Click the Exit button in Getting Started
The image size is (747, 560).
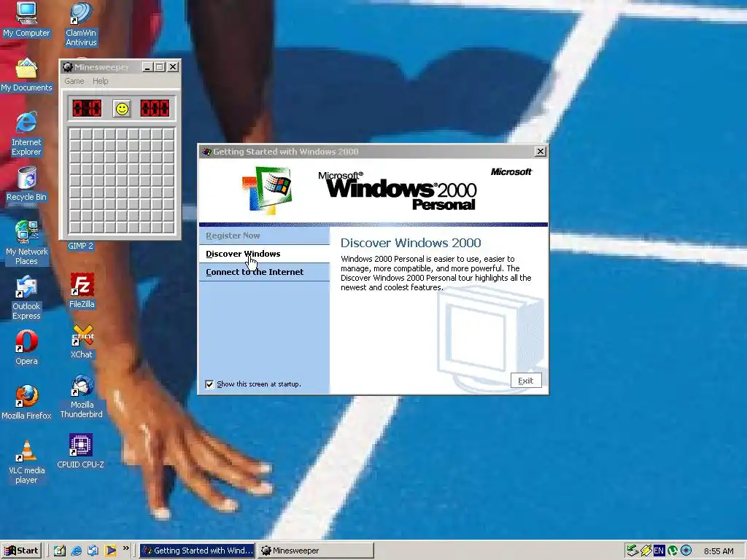[526, 381]
